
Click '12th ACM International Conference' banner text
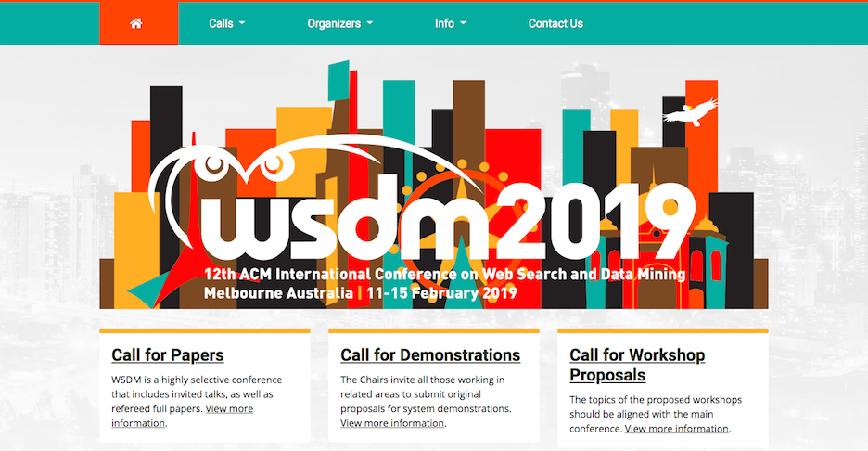click(444, 274)
